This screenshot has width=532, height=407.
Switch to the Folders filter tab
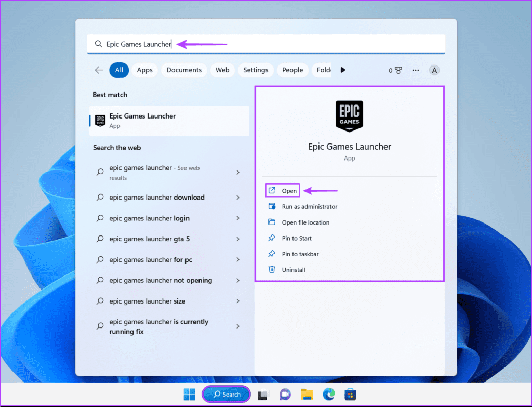coord(322,70)
